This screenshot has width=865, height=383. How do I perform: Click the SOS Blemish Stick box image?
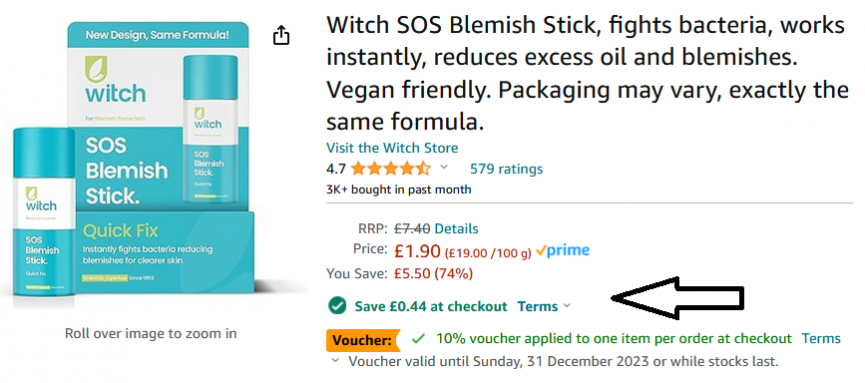[x=161, y=157]
